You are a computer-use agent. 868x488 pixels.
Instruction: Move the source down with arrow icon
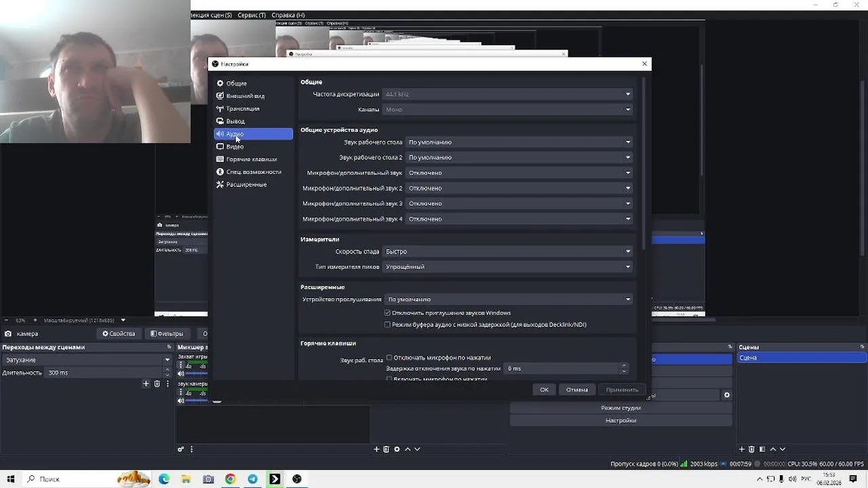pyautogui.click(x=417, y=449)
